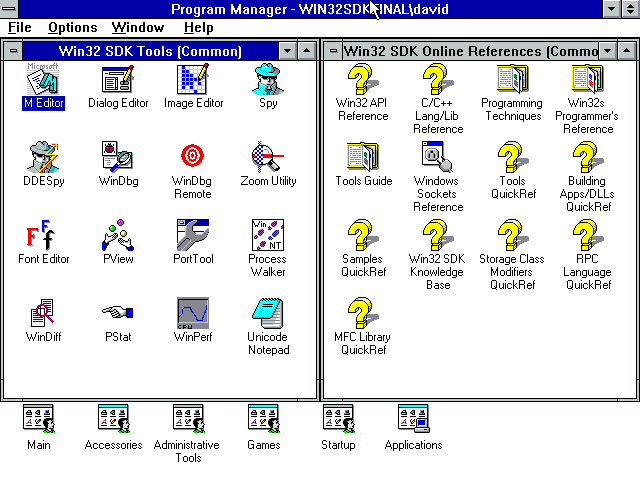
Task: Minimize the Program Manager window
Action: (611, 9)
